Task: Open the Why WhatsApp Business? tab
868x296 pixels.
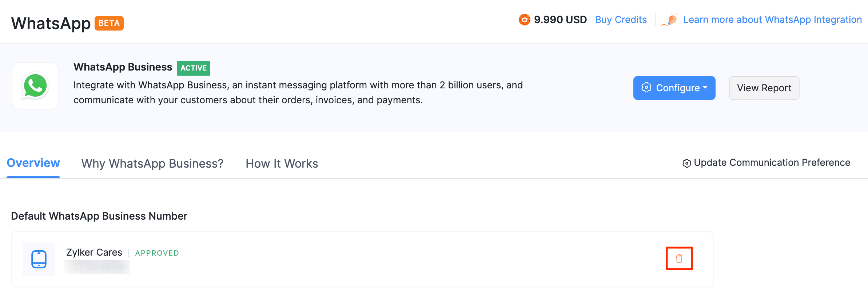Action: [x=152, y=164]
